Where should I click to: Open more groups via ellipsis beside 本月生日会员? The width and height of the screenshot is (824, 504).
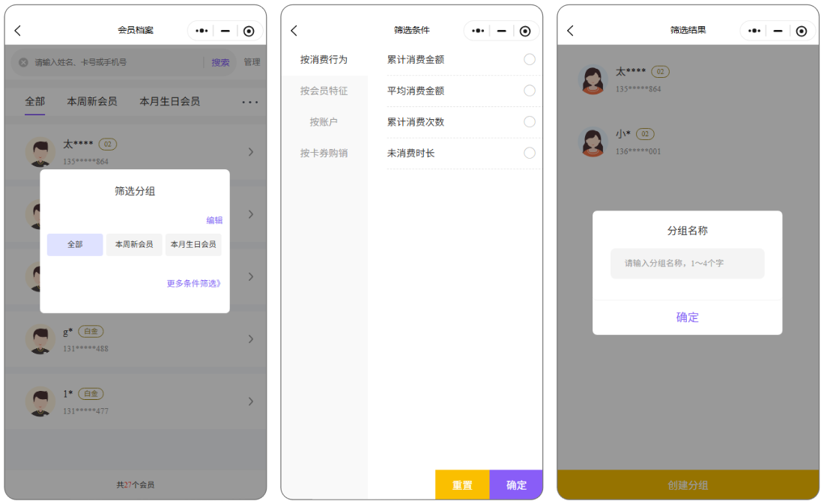249,102
